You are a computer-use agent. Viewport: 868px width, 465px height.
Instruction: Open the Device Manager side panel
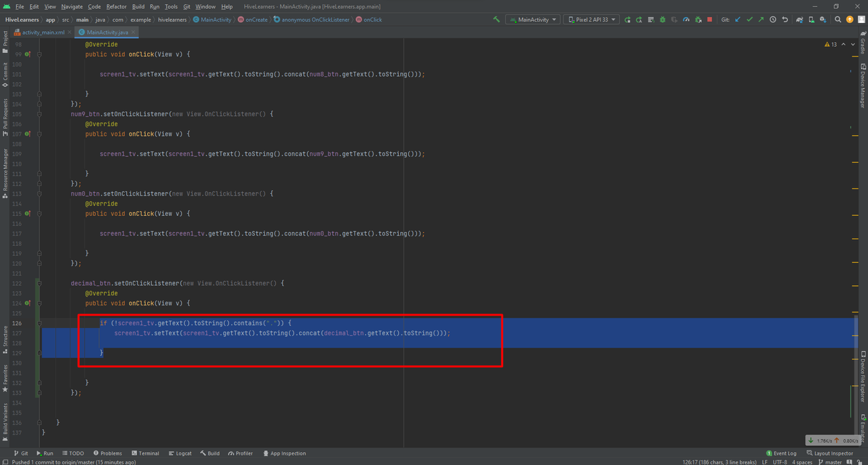(863, 86)
